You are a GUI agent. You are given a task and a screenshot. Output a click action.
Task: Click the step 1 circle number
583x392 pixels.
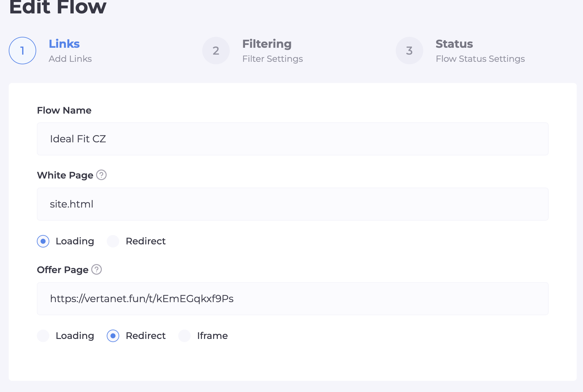(x=22, y=51)
